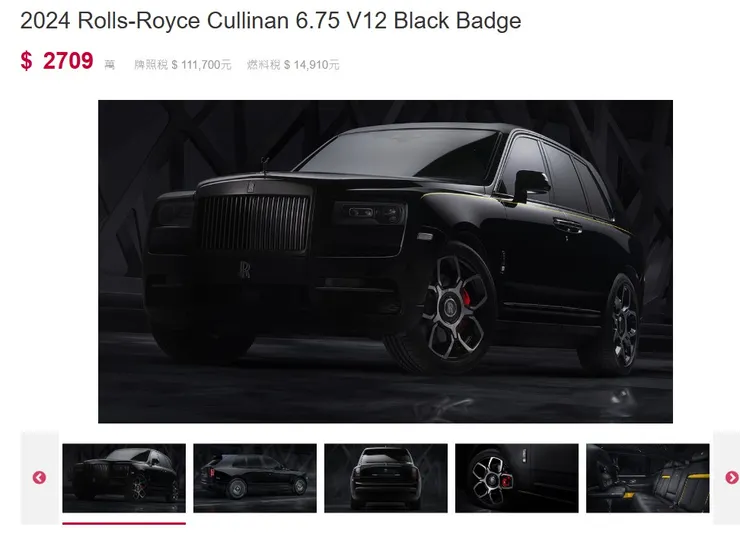Go to previous thumbnails with left arrow
The image size is (740, 544).
click(x=39, y=477)
